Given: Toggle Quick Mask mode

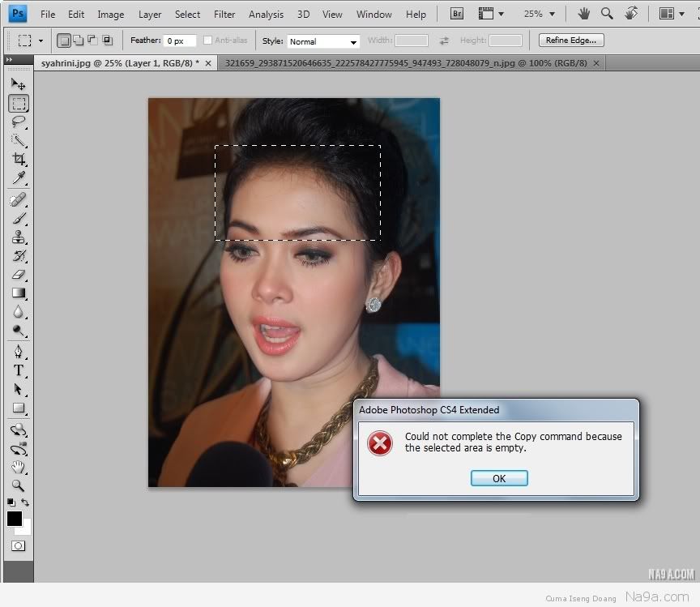Looking at the screenshot, I should [18, 545].
